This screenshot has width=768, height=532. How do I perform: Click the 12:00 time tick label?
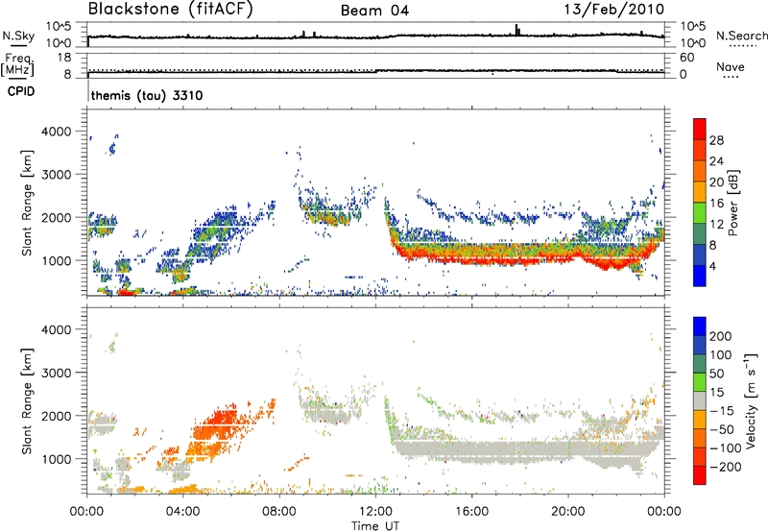click(x=375, y=512)
